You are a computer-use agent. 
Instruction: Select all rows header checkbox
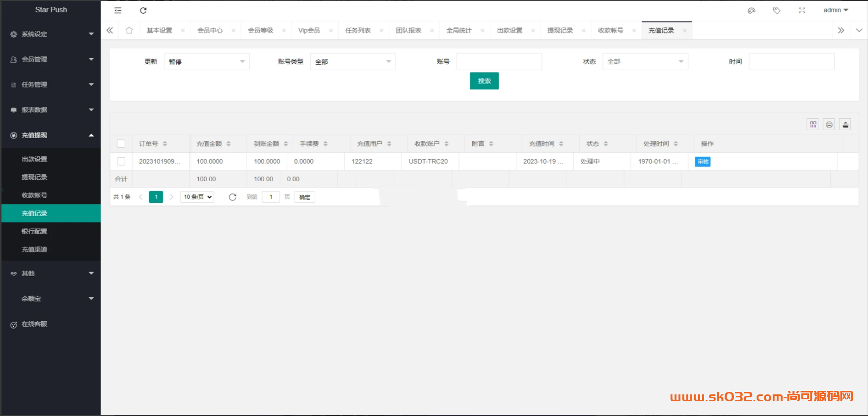coord(121,144)
